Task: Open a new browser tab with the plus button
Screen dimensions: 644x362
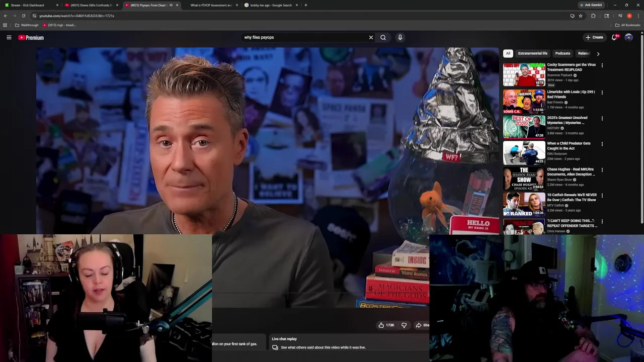Action: [x=306, y=5]
